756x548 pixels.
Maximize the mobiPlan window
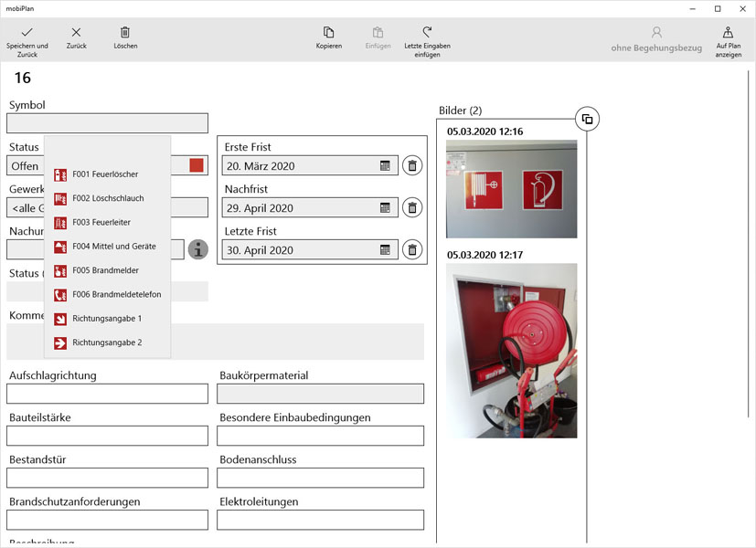coord(718,8)
